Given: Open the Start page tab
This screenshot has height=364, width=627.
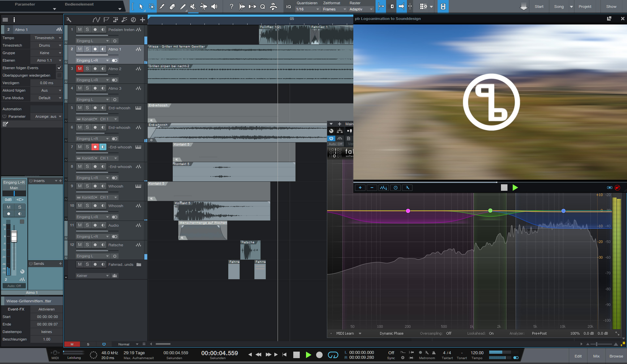Looking at the screenshot, I should pyautogui.click(x=539, y=7).
